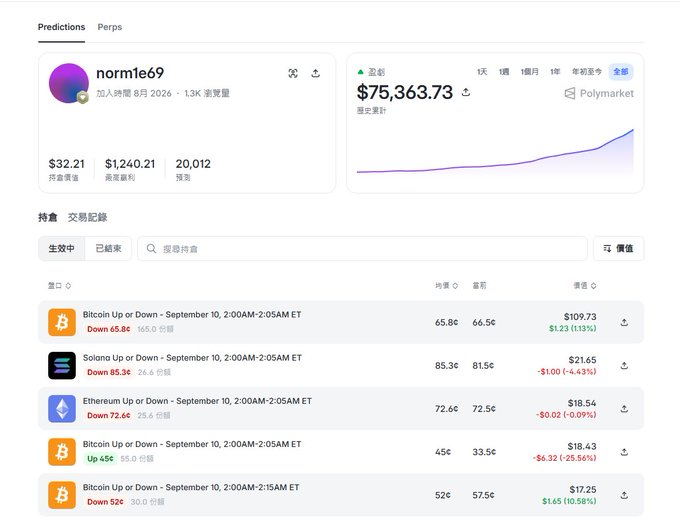Click the Down 85.3¢ outcome tag
This screenshot has height=524, width=680.
click(x=109, y=372)
